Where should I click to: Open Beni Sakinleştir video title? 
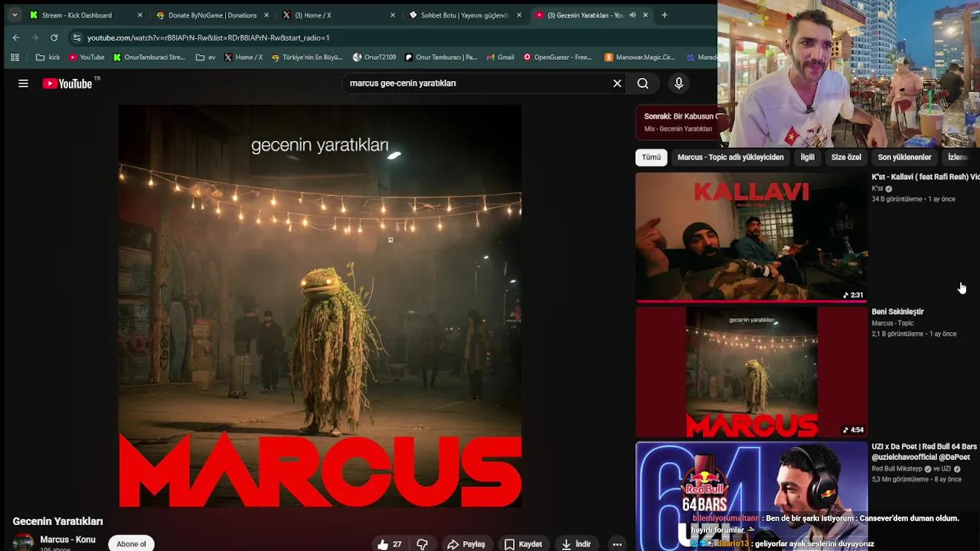tap(897, 311)
